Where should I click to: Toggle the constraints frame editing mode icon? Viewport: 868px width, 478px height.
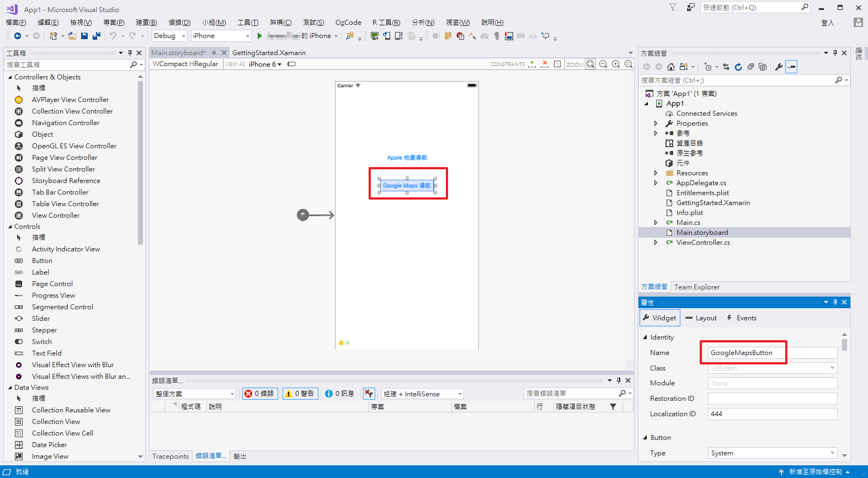pos(557,64)
